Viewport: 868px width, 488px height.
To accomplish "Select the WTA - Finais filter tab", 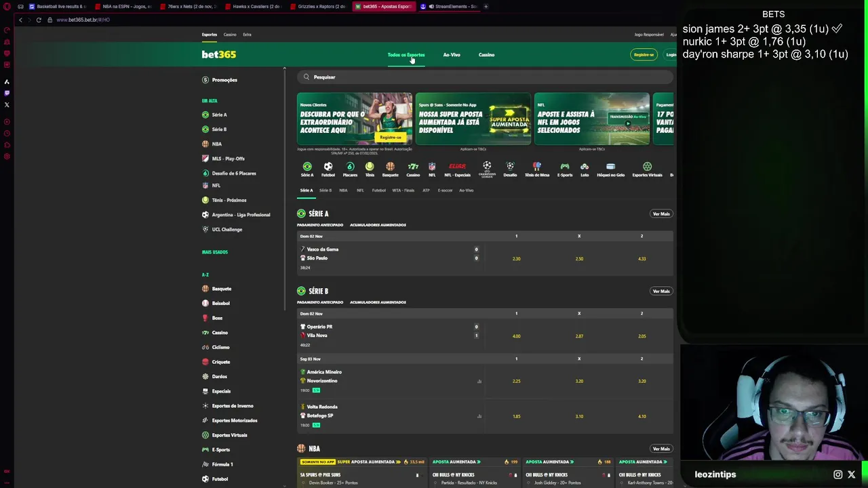I will [403, 190].
